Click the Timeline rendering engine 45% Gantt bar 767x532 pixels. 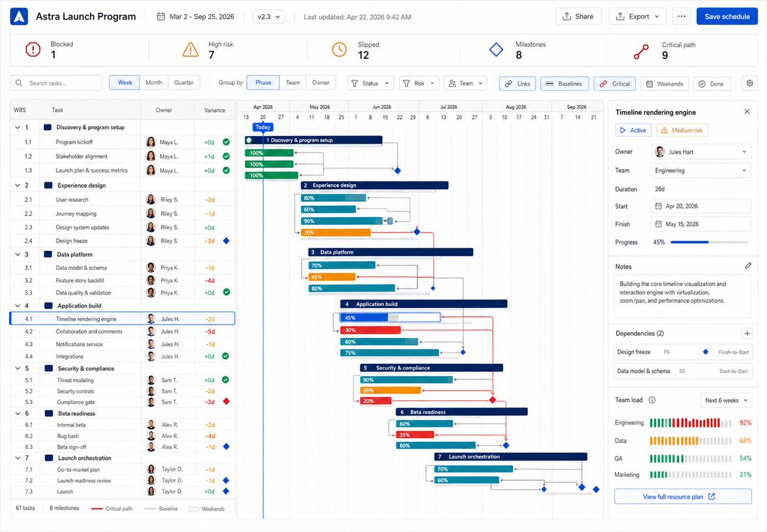pyautogui.click(x=391, y=317)
